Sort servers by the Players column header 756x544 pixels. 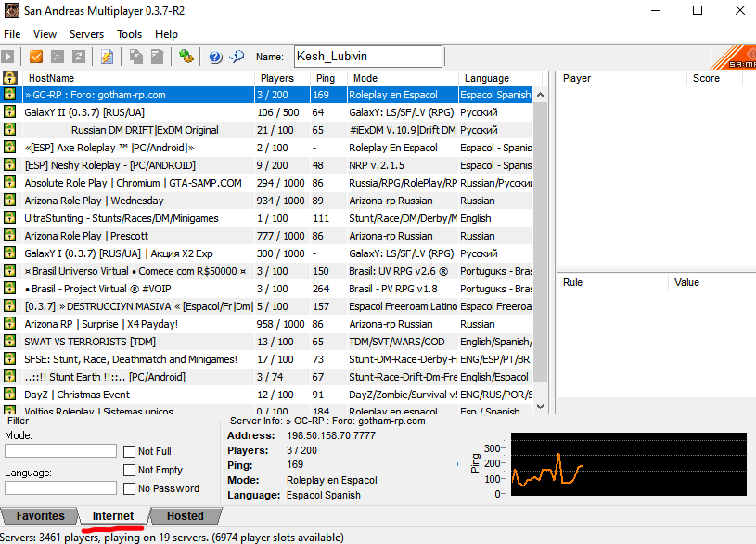(276, 78)
